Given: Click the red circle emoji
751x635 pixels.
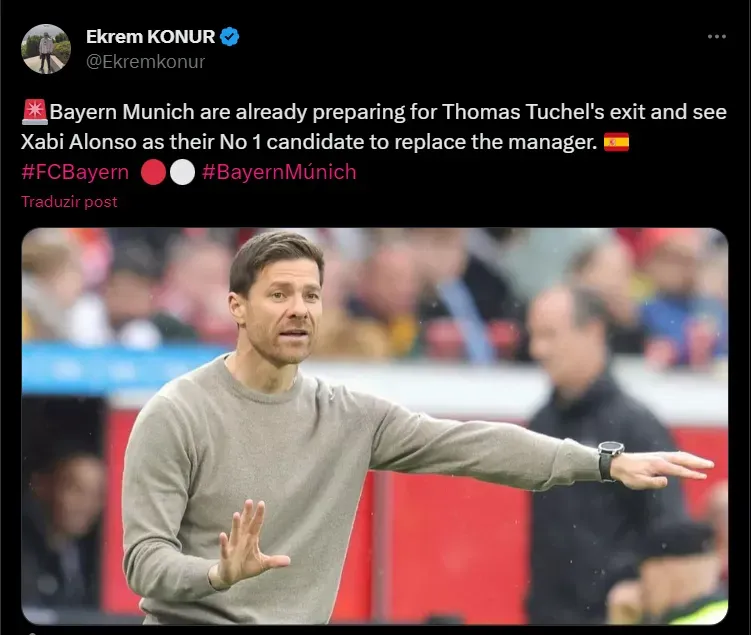Looking at the screenshot, I should tap(153, 172).
